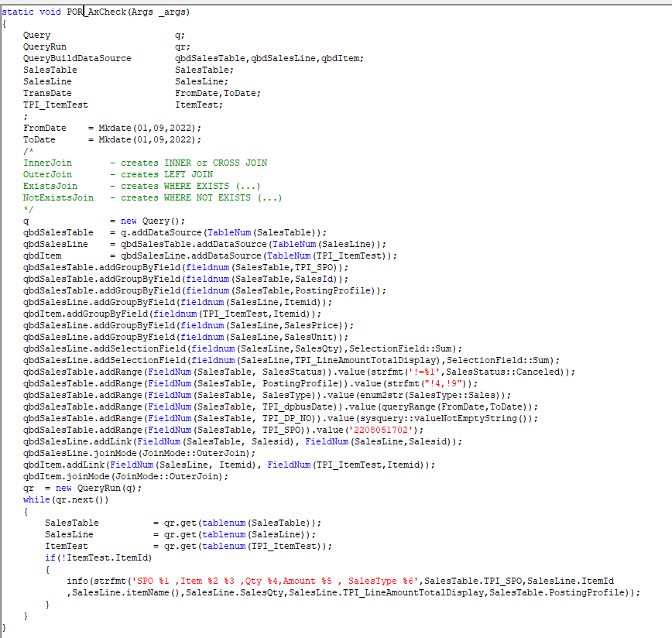This screenshot has width=672, height=638.
Task: Click 'ItemTest = qr.get(tablenum(TPI_ItemTest));' line
Action: click(189, 546)
